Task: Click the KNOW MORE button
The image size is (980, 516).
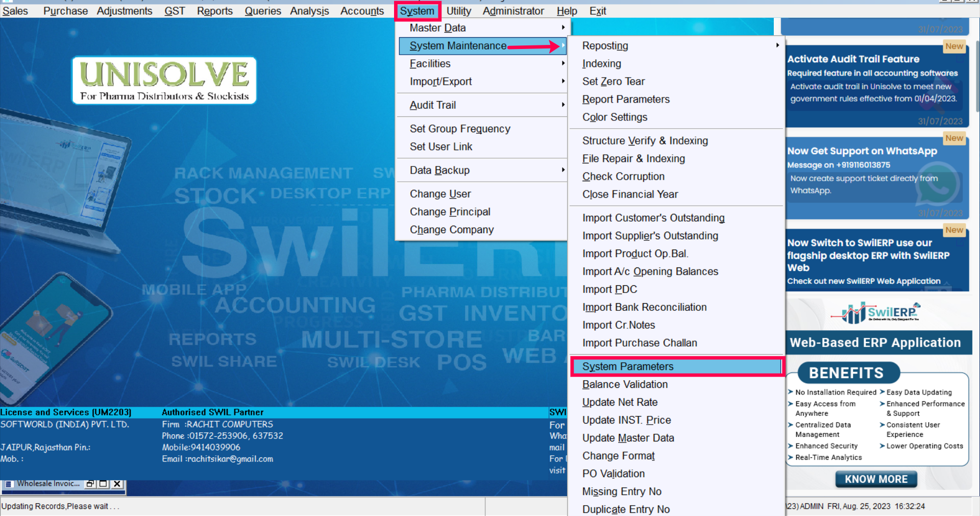Action: click(x=876, y=479)
